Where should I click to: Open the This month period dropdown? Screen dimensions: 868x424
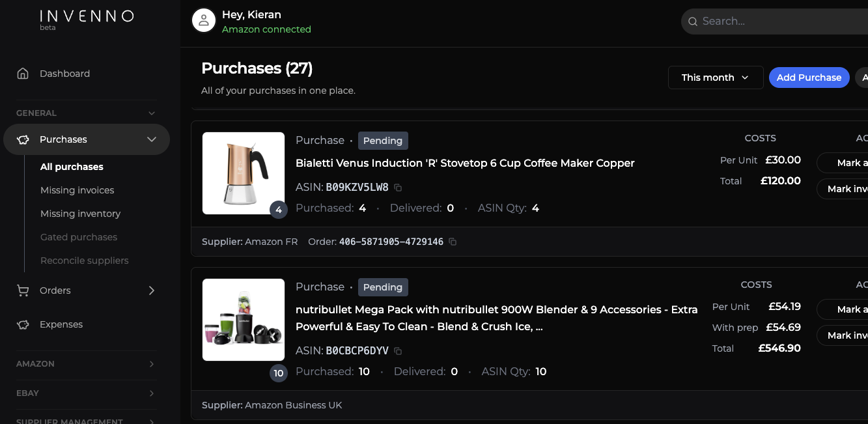click(716, 78)
